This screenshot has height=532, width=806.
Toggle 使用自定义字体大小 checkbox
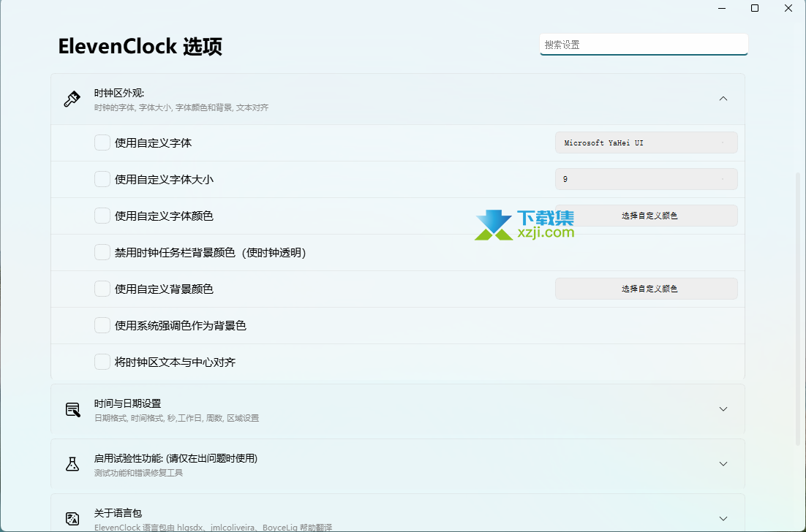coord(102,179)
